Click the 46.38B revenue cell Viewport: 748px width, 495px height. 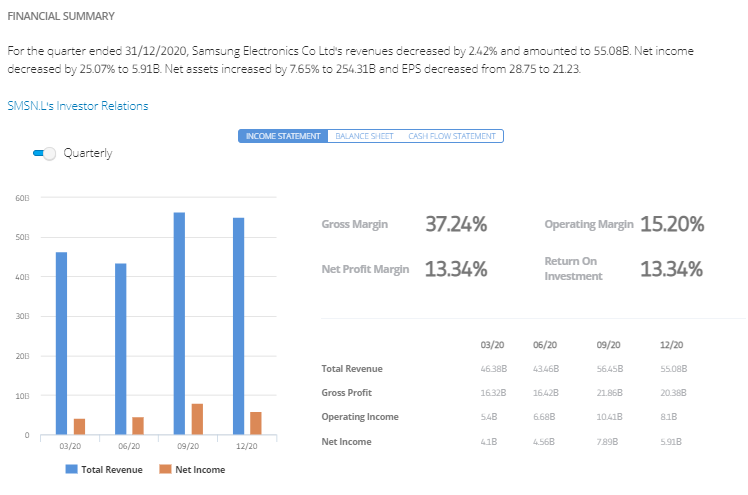pos(494,369)
